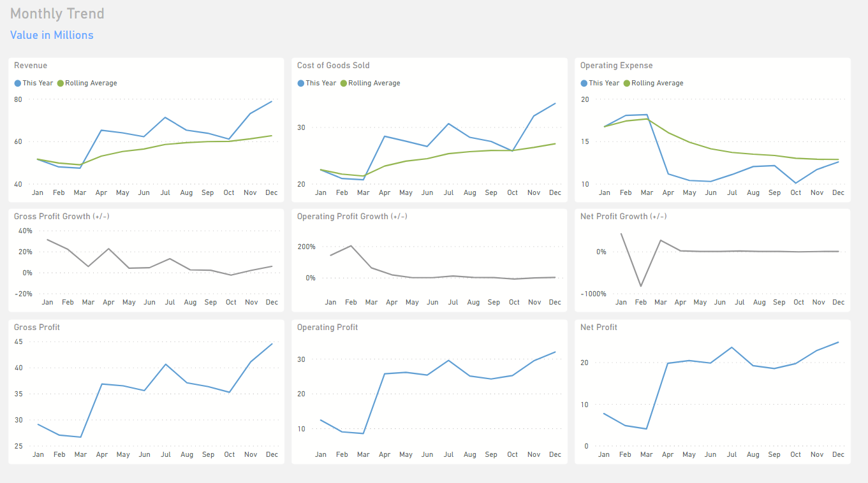Click the Jun x-axis label in Net Profit chart
The width and height of the screenshot is (868, 483).
pyautogui.click(x=710, y=454)
